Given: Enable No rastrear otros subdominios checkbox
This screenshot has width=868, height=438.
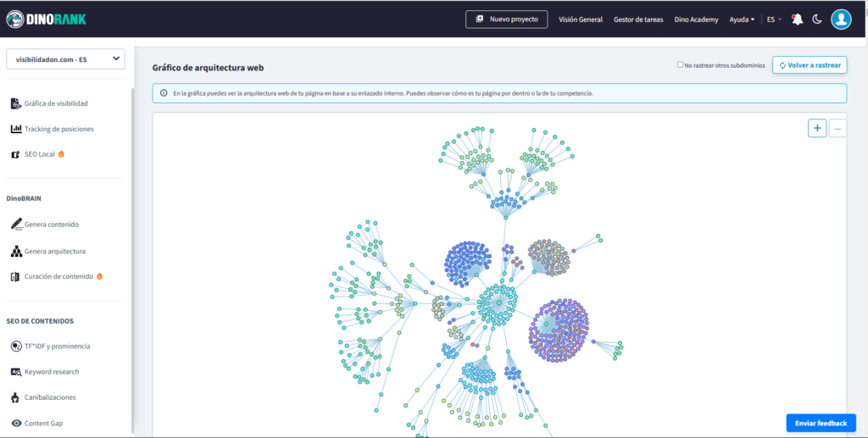Looking at the screenshot, I should (x=680, y=64).
